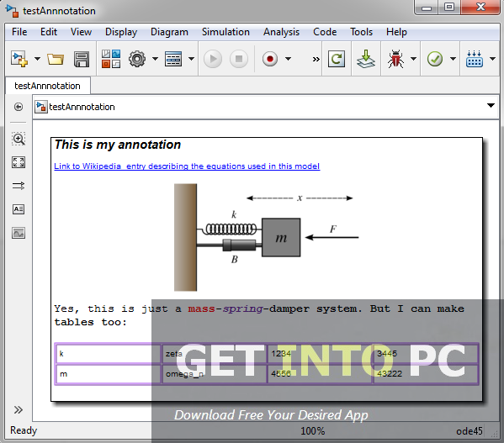Open the Library Browser icon
Screen dimensions: 504x443
(111, 59)
